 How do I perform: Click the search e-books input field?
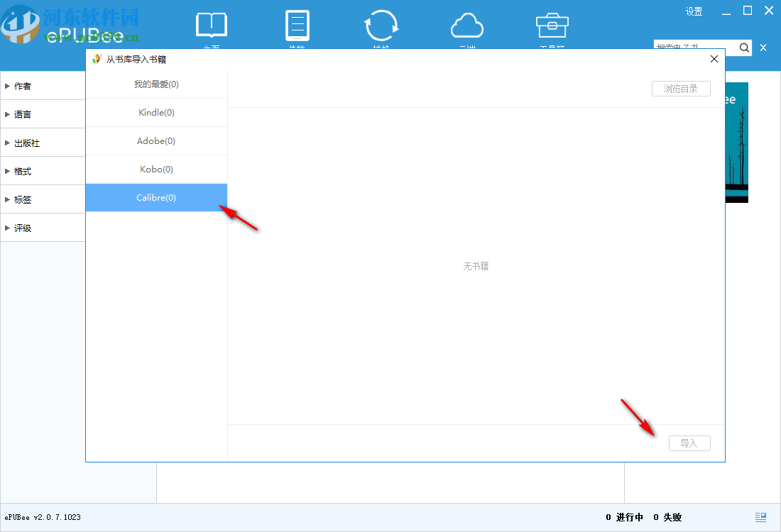pos(695,48)
